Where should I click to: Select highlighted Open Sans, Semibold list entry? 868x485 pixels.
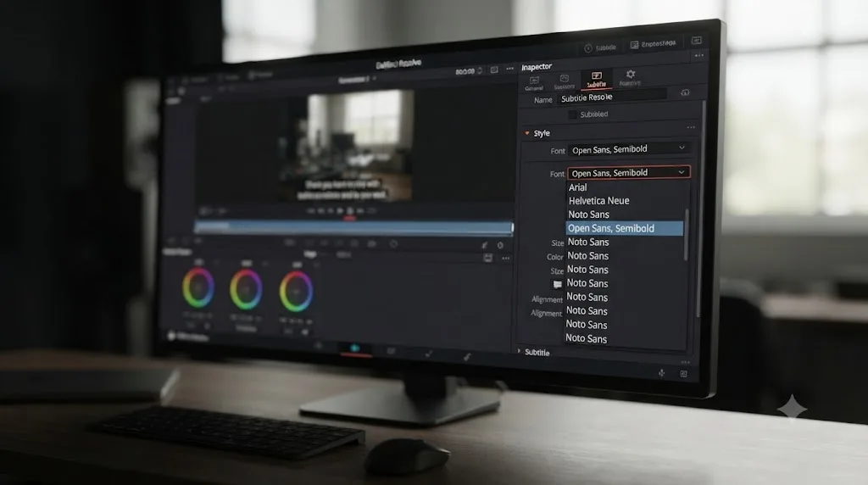coord(625,228)
